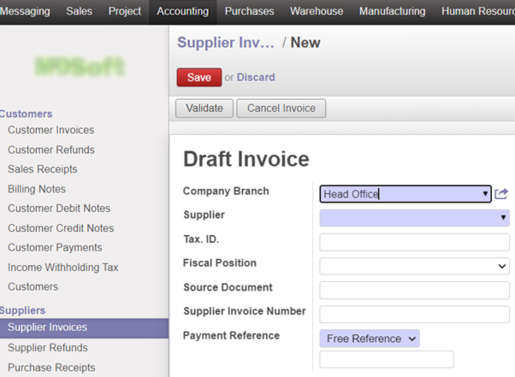Viewport: 515px width, 377px height.
Task: Click the Suppliers section header
Action: (x=22, y=310)
